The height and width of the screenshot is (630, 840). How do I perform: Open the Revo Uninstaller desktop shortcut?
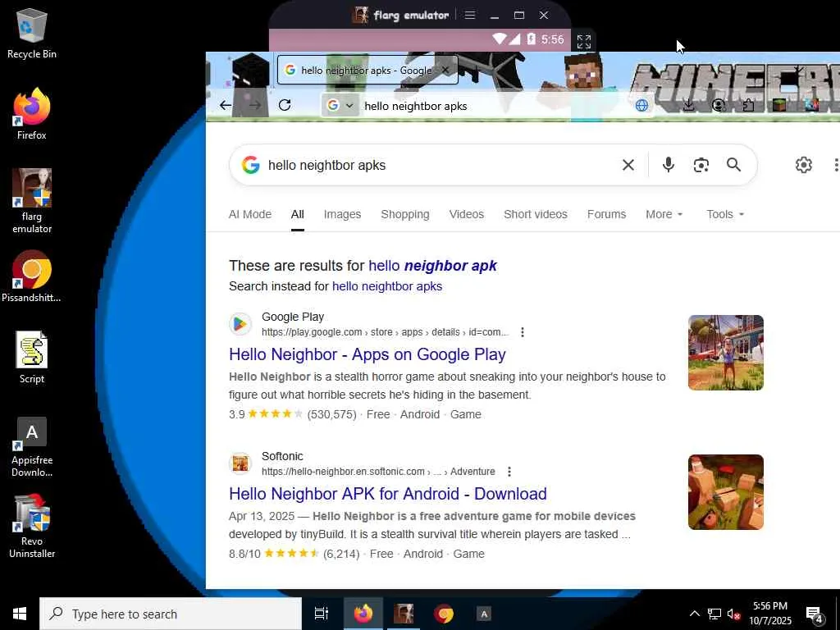(x=32, y=526)
